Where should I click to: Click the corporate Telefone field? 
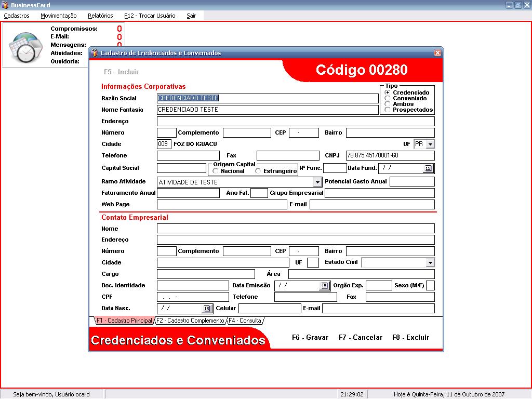pyautogui.click(x=188, y=155)
